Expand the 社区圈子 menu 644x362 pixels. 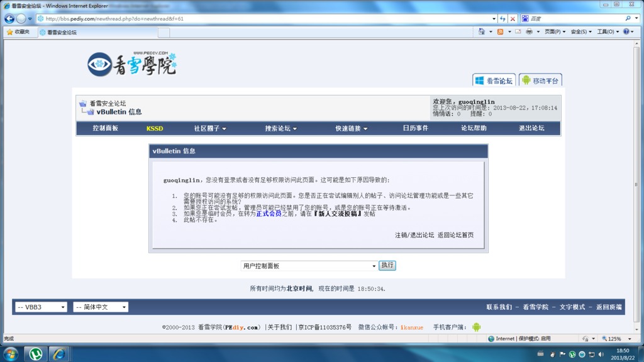click(x=210, y=128)
